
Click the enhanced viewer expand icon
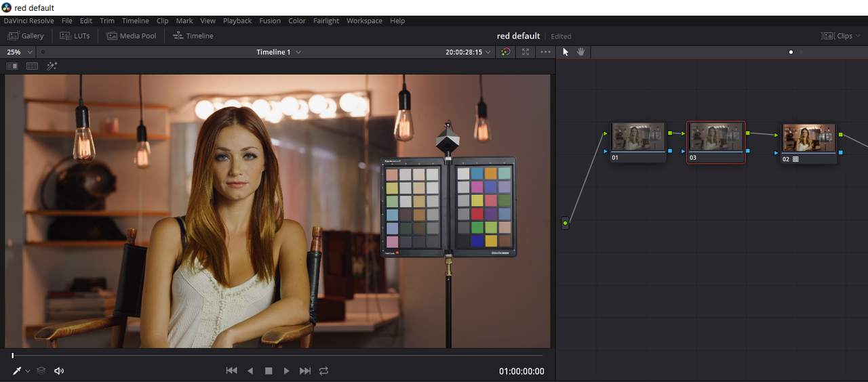coord(526,52)
